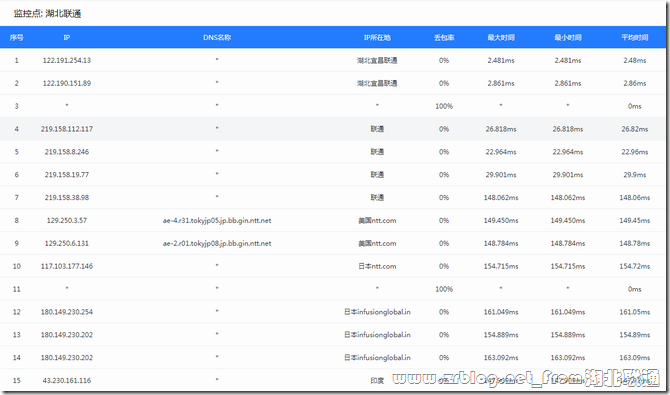Image resolution: width=670 pixels, height=395 pixels.
Task: Click the IP所在地 column header
Action: (377, 38)
